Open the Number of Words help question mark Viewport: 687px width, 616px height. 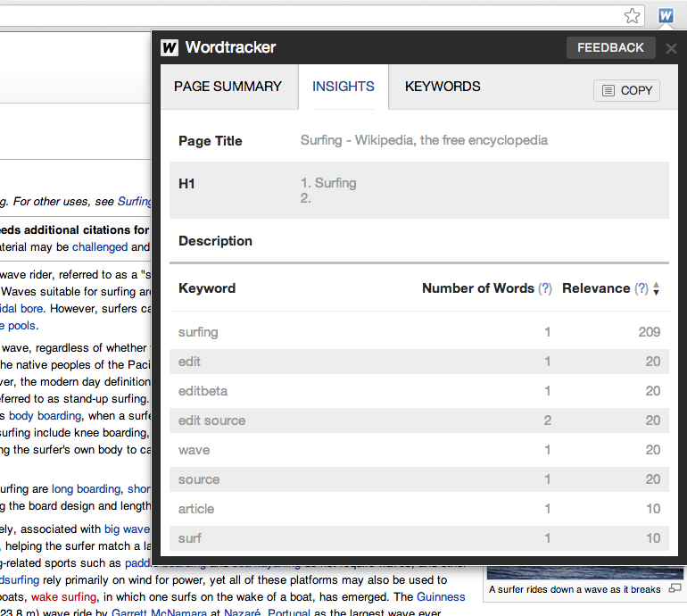tap(545, 288)
